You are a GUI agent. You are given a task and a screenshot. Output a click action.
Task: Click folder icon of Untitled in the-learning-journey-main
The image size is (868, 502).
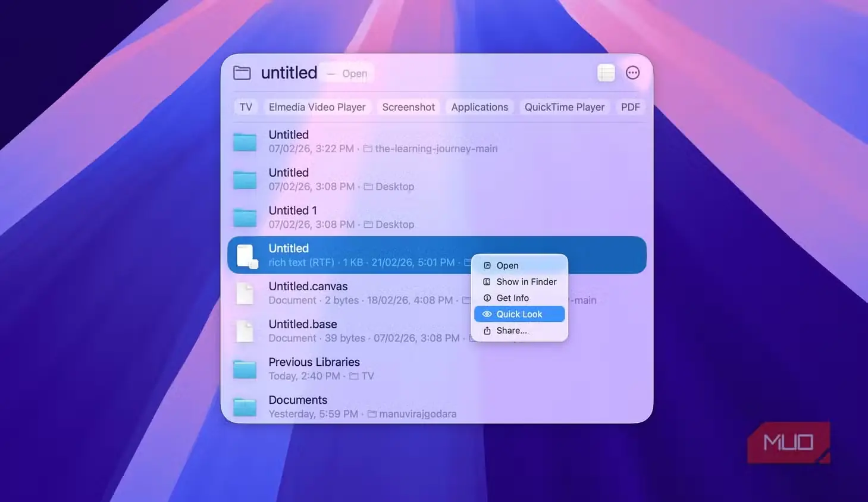click(x=245, y=142)
